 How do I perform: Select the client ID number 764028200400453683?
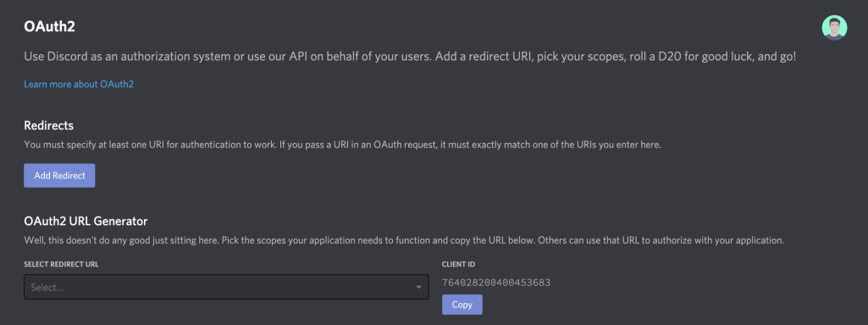(x=496, y=283)
